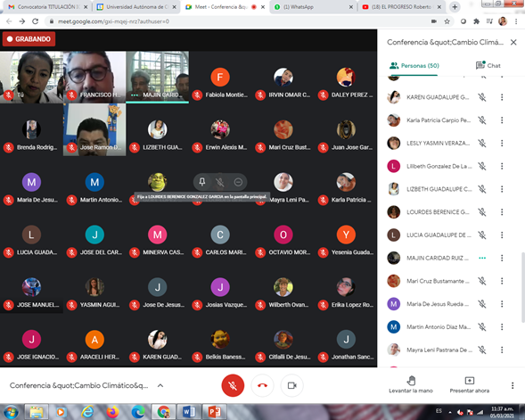Viewport: 525px width, 420px height.
Task: Switch to the WhatsApp browser tab
Action: tap(313, 7)
